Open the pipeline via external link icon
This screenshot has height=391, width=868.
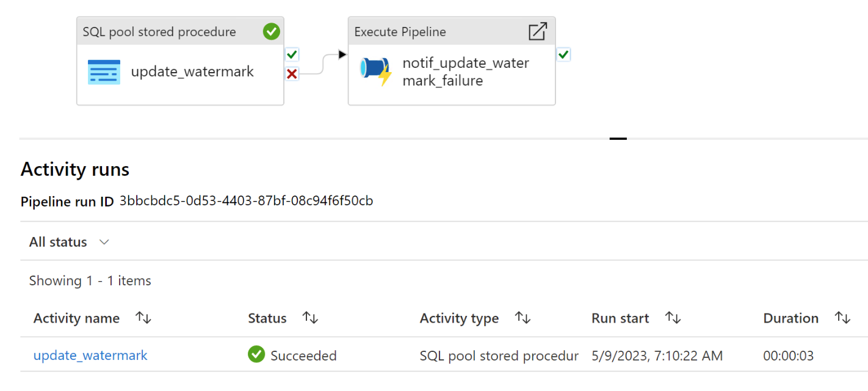click(537, 32)
